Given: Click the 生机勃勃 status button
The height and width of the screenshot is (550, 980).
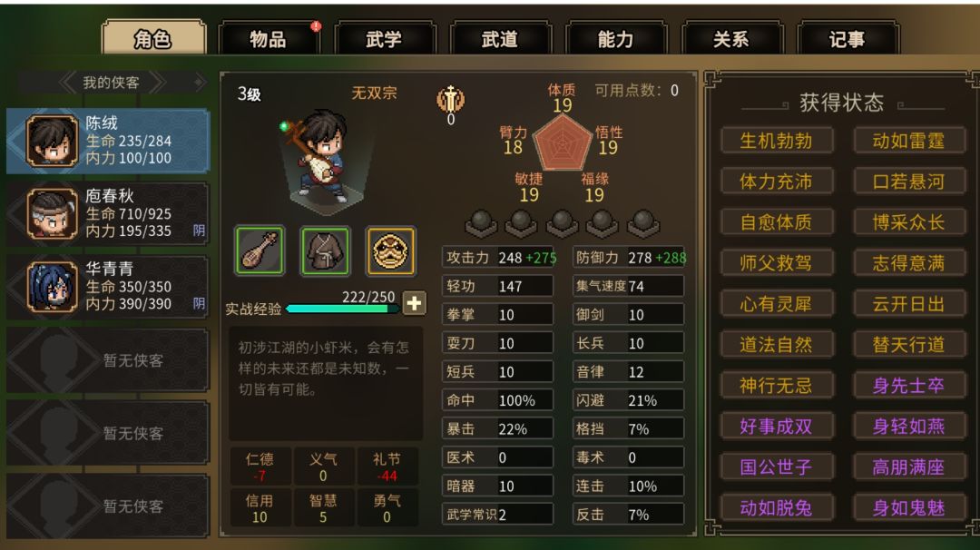Looking at the screenshot, I should click(776, 141).
